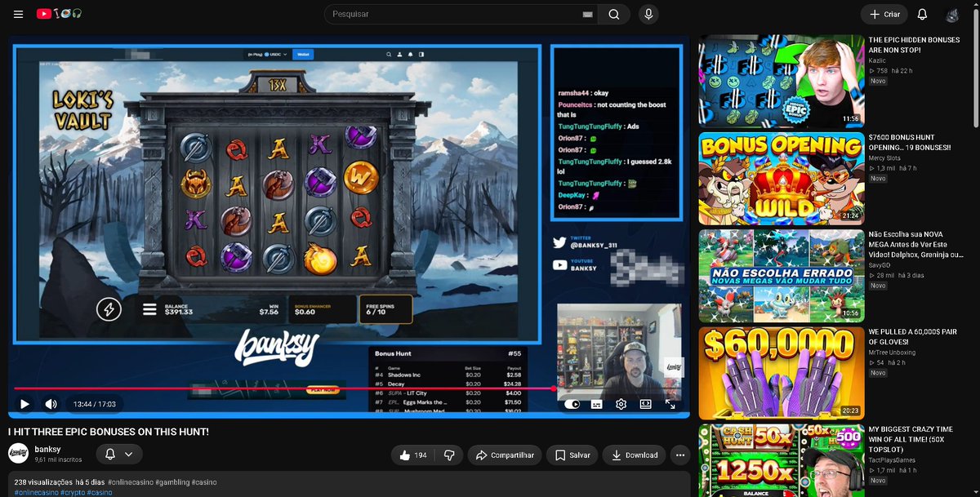
Task: Download the video
Action: click(634, 455)
